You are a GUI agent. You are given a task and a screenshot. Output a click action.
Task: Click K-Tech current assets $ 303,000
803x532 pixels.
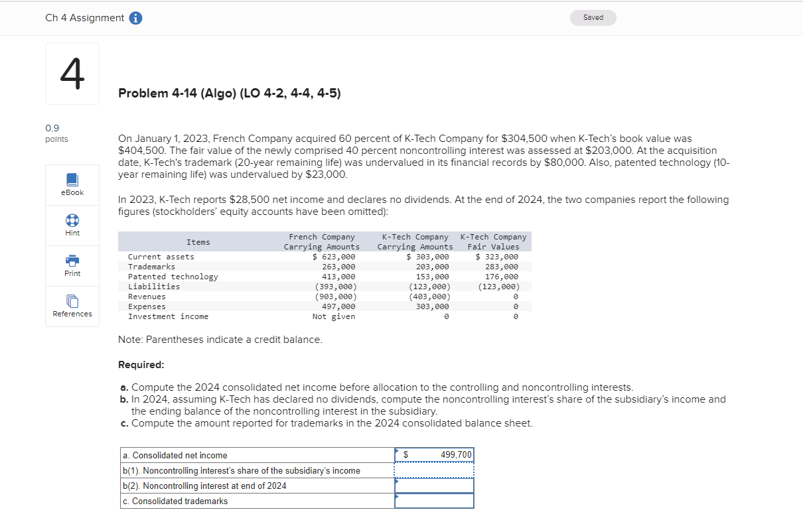[x=427, y=257]
